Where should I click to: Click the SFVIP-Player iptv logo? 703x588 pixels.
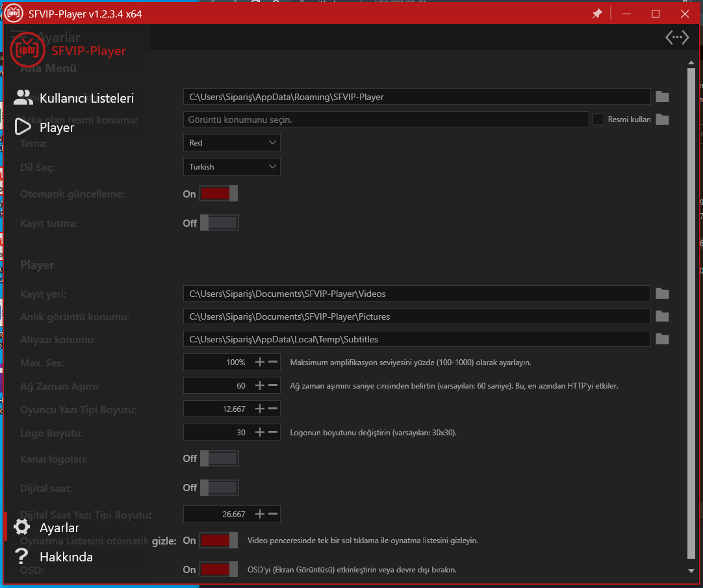pyautogui.click(x=27, y=50)
